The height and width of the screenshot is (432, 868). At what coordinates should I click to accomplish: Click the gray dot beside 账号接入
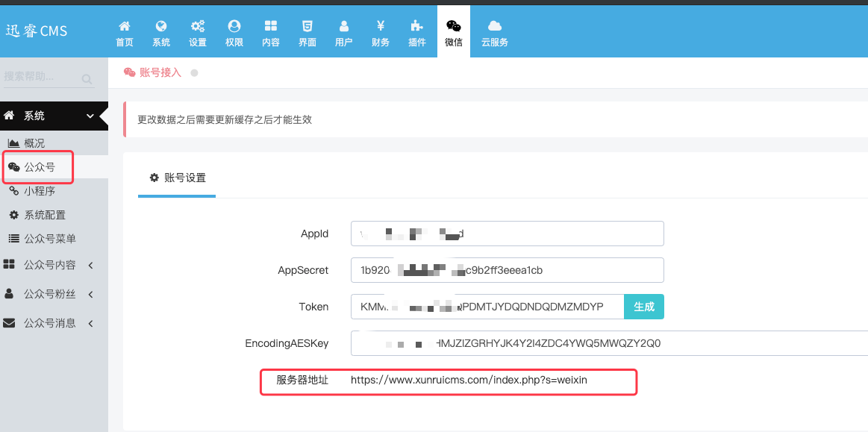[194, 73]
